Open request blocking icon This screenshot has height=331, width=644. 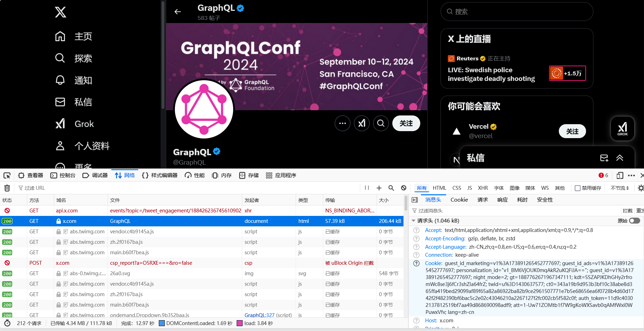[404, 188]
